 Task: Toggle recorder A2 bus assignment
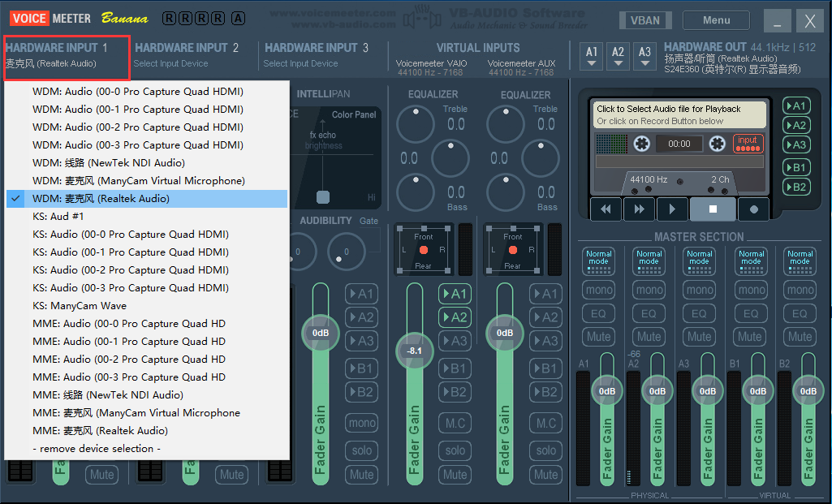point(796,125)
